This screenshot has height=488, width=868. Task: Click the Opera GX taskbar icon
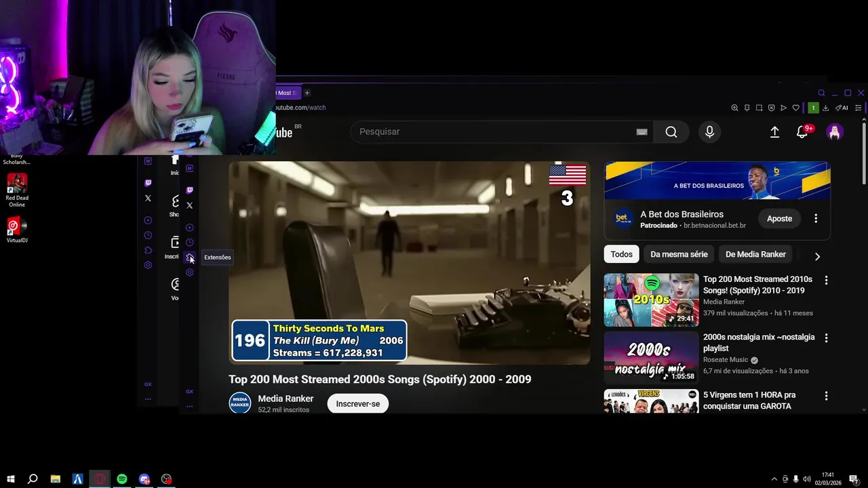100,479
